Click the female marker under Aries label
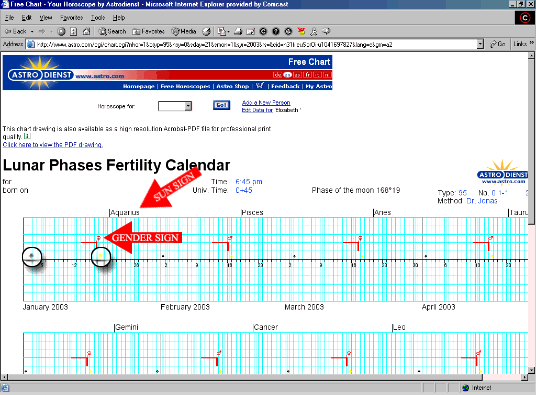The height and width of the screenshot is (395, 536). point(360,237)
